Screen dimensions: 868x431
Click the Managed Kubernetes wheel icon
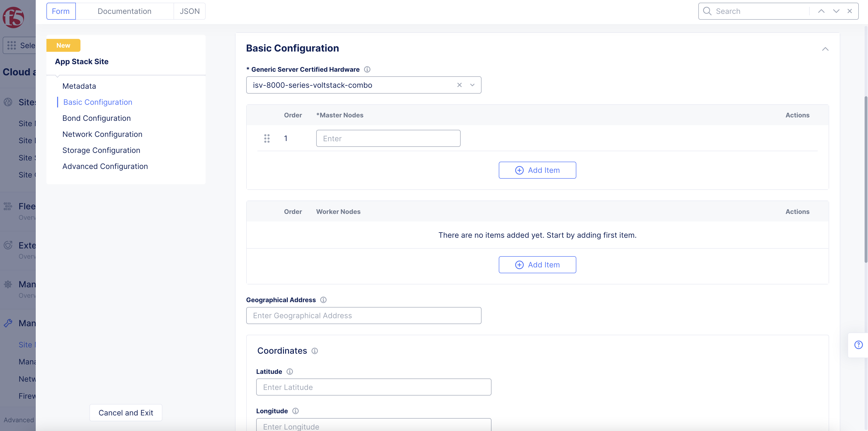(8, 284)
